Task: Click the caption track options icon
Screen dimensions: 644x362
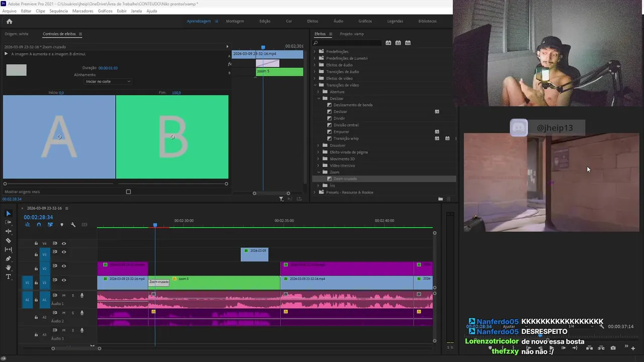Action: [x=85, y=225]
